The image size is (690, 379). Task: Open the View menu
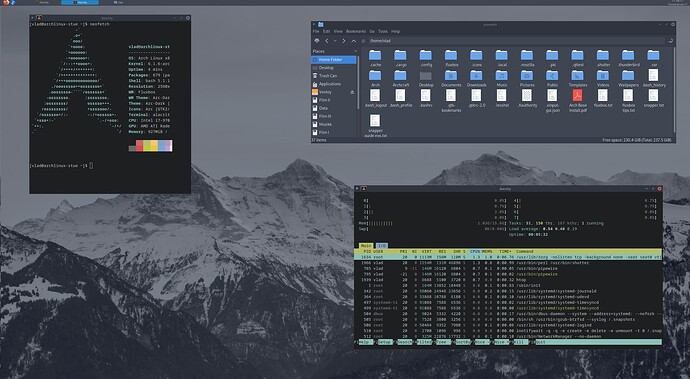[x=338, y=32]
